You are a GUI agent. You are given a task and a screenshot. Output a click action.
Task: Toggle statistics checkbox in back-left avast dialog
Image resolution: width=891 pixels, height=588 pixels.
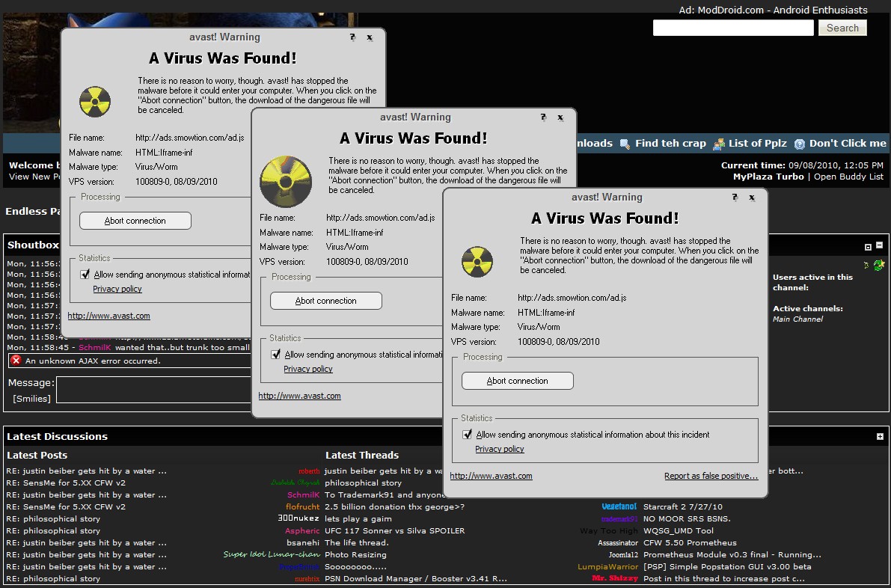point(85,275)
